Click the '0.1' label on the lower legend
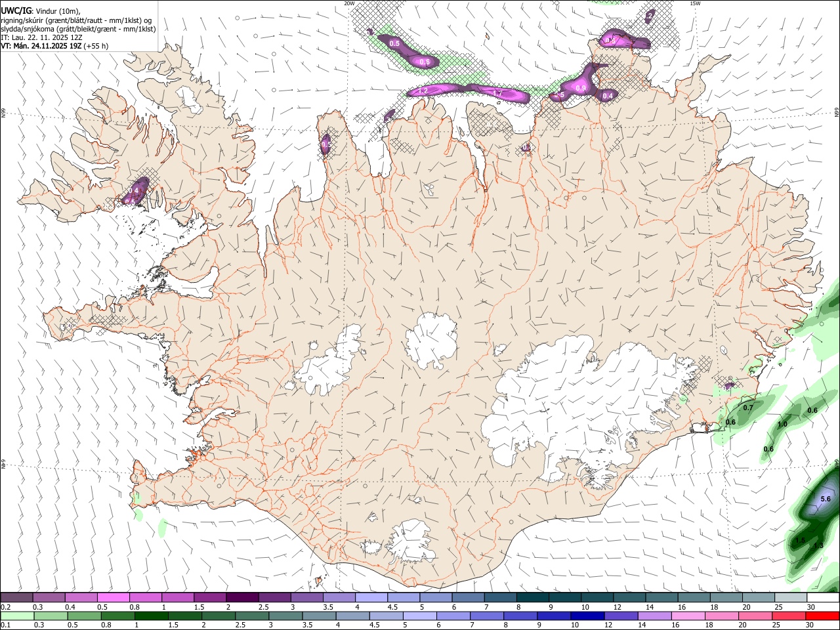This screenshot has height=630, width=840. 5,625
